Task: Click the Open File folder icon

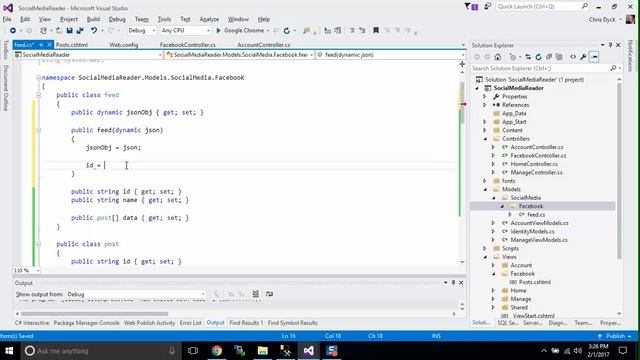Action: coord(59,31)
